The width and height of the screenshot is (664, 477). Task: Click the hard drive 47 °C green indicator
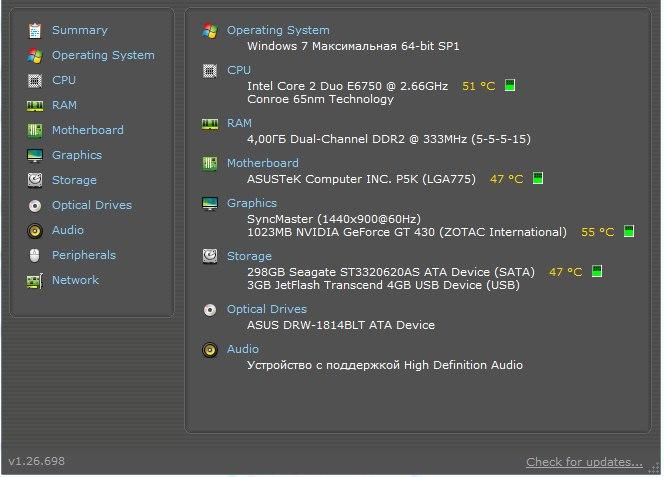[x=597, y=271]
